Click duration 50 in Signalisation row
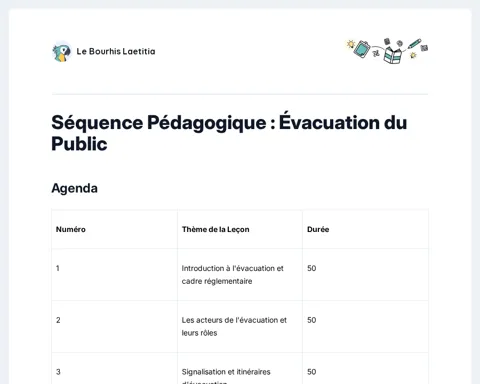 (x=312, y=372)
